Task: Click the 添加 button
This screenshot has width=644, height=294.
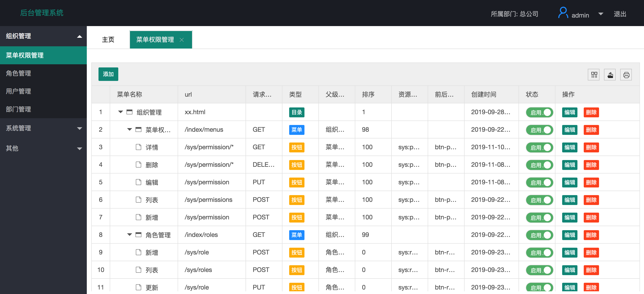Action: [108, 74]
